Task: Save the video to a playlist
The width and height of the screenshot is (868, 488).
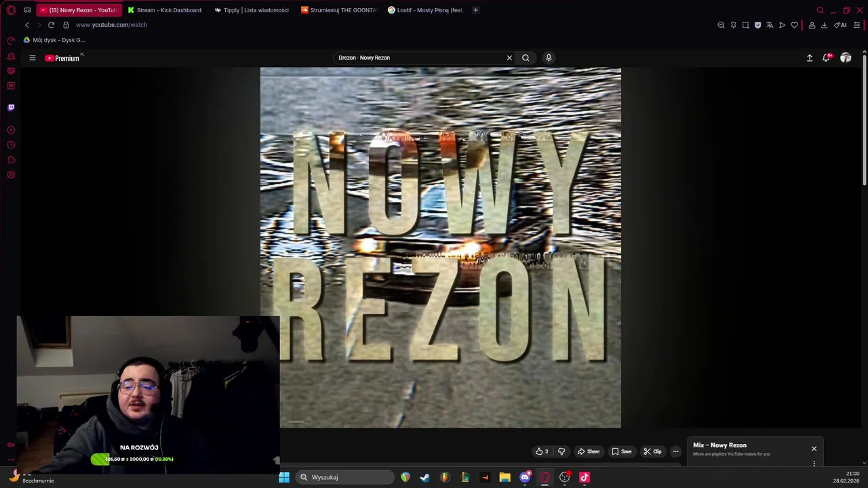Action: (x=621, y=451)
